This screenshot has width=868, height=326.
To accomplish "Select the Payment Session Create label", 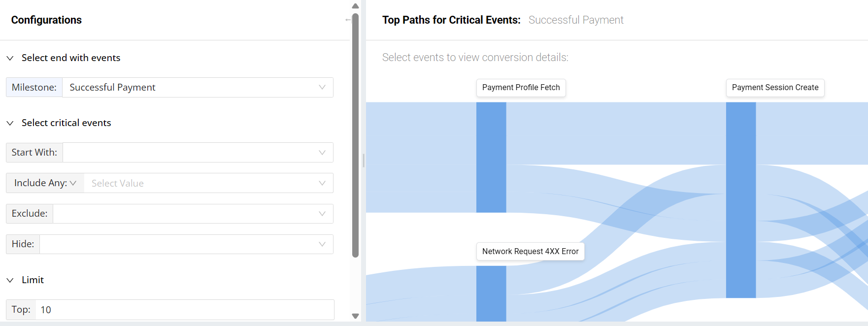I will click(x=775, y=88).
